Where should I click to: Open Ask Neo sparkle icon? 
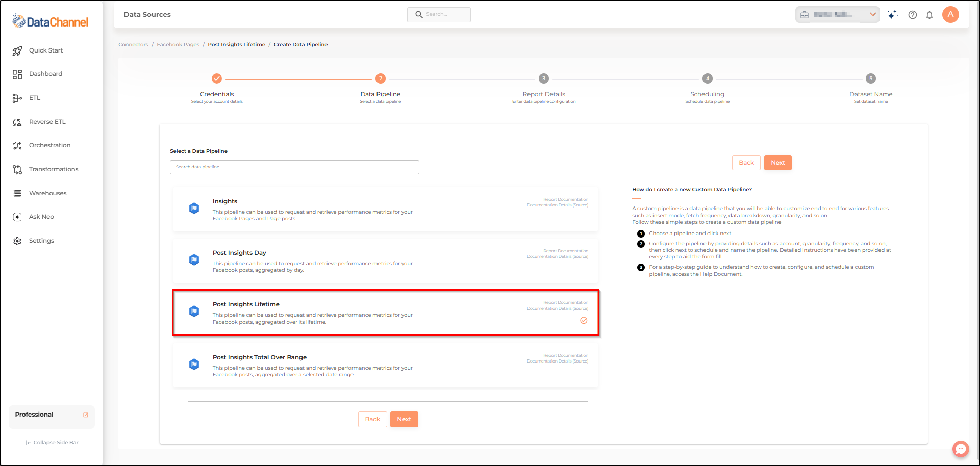tap(17, 217)
